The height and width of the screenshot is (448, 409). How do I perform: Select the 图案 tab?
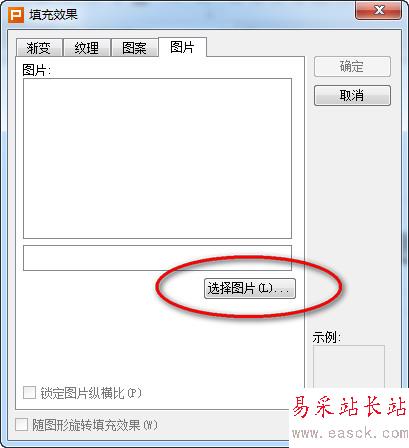134,48
